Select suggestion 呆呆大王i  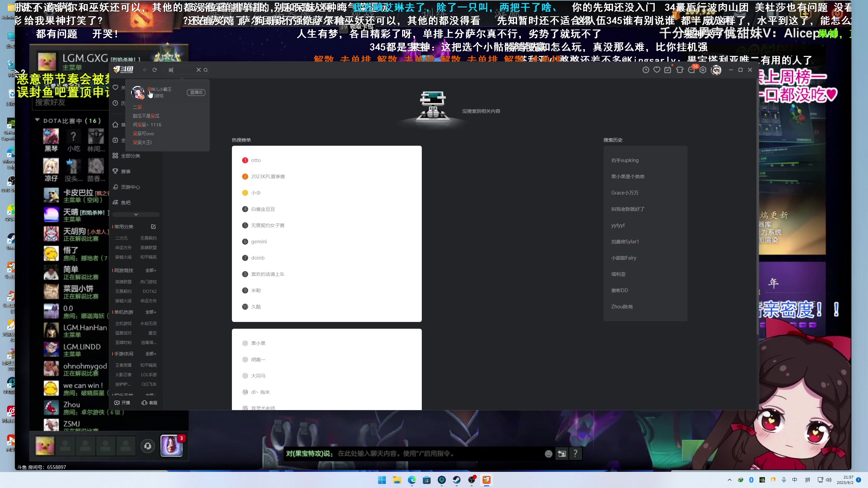(x=142, y=142)
